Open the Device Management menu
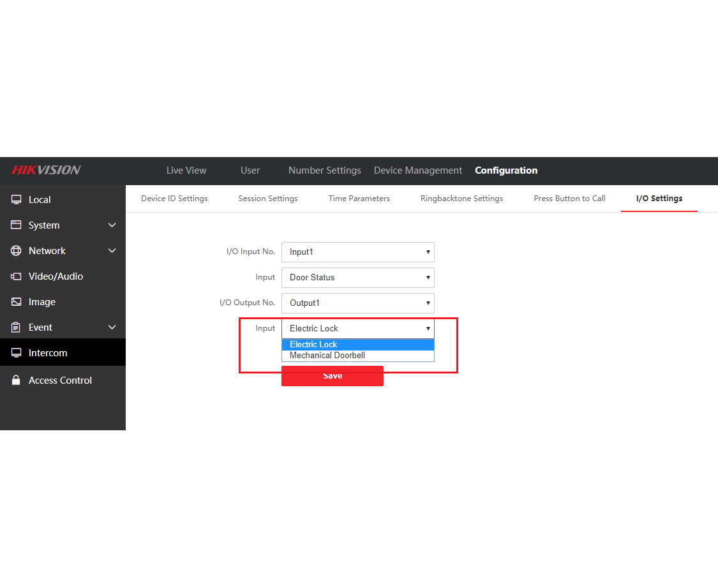The image size is (718, 588). click(x=417, y=170)
